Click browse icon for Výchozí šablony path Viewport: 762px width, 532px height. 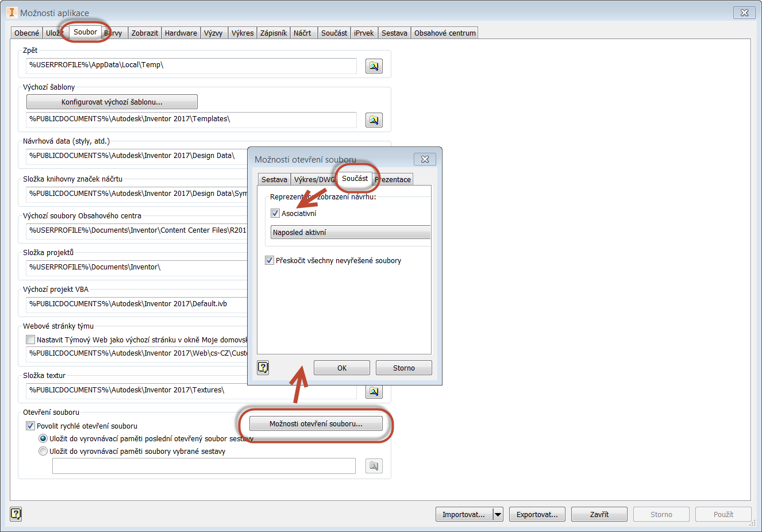(x=374, y=120)
